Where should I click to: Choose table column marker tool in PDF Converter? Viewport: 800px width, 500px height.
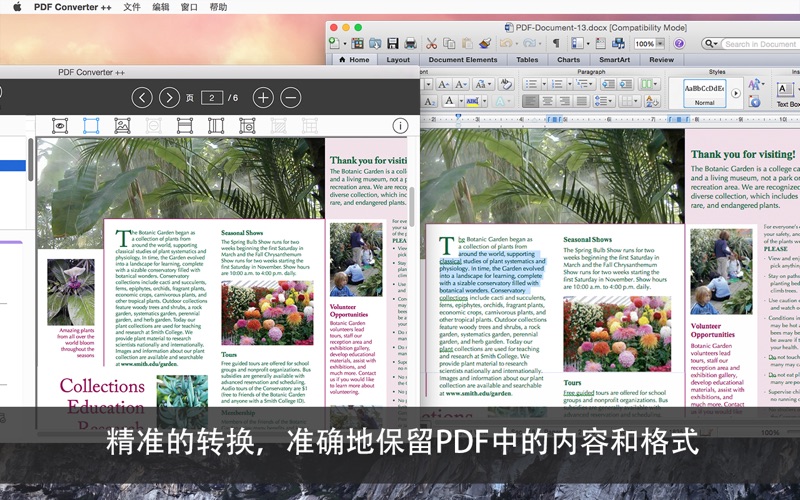tap(216, 126)
